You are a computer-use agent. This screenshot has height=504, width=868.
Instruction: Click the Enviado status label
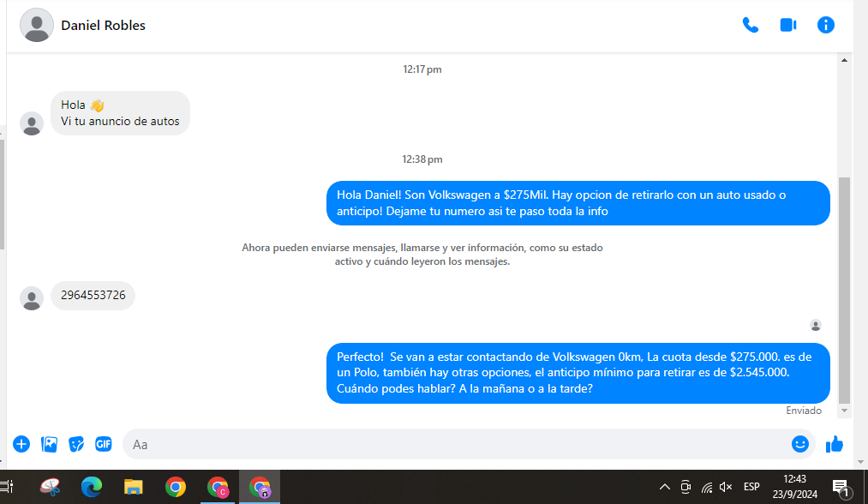804,411
